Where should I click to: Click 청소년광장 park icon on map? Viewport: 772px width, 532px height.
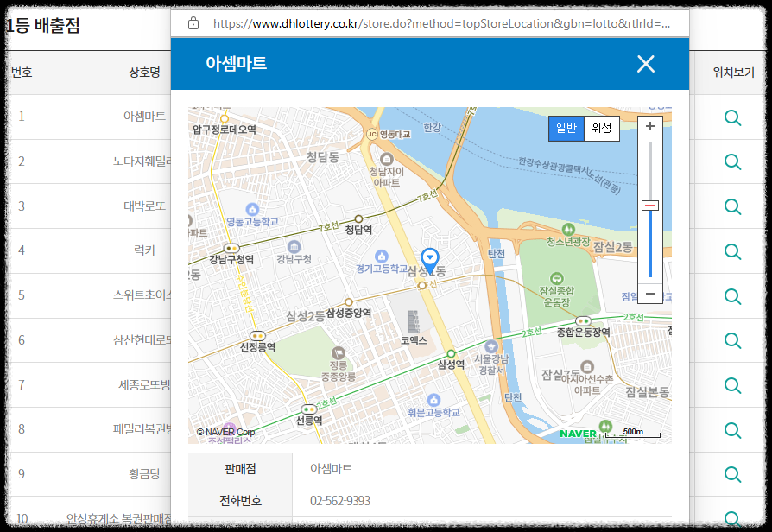click(568, 229)
